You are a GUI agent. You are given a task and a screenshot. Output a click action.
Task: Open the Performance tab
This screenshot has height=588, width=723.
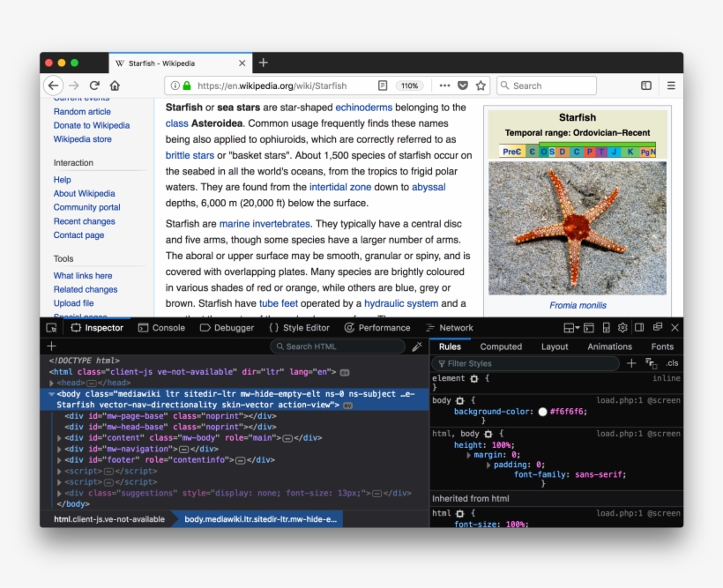(x=377, y=328)
